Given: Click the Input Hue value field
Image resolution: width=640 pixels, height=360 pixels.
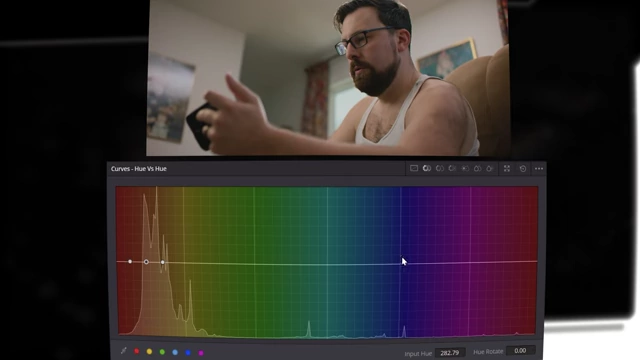Looking at the screenshot, I should click(450, 353).
